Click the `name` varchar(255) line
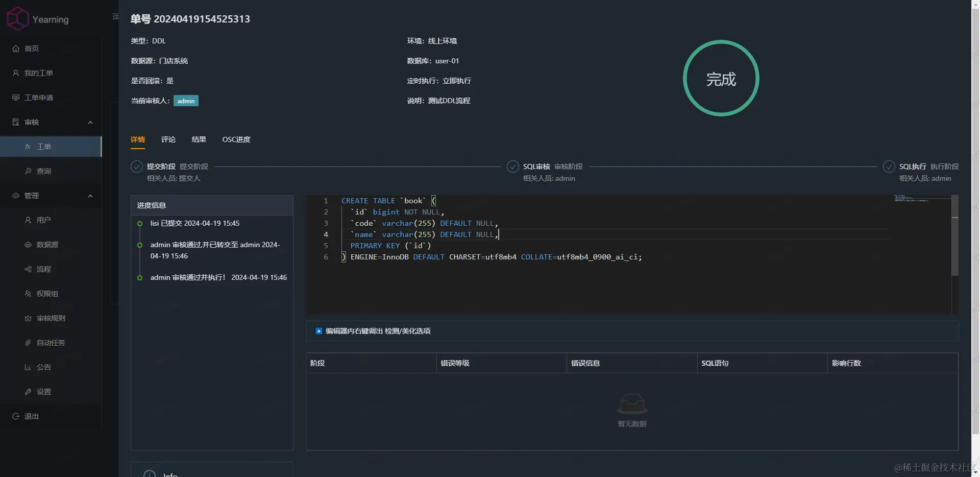Screen dimensions: 980x477 click(424, 234)
